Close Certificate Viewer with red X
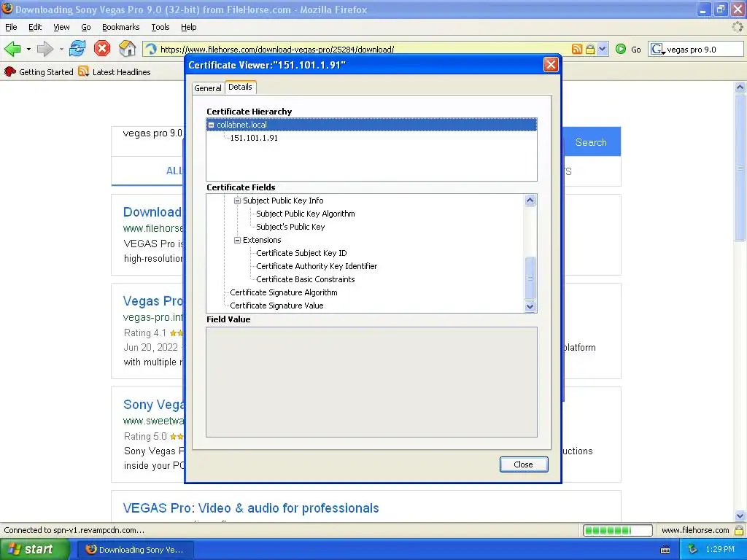747x560 pixels. 551,65
